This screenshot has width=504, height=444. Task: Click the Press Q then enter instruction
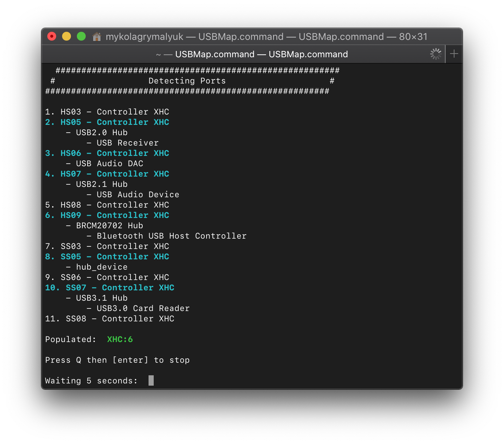[x=117, y=360]
